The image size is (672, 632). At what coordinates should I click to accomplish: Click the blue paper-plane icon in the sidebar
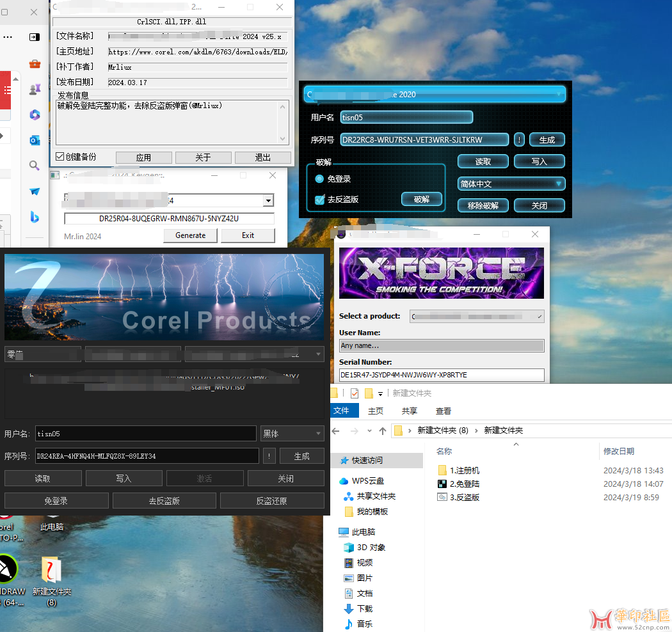pos(35,191)
